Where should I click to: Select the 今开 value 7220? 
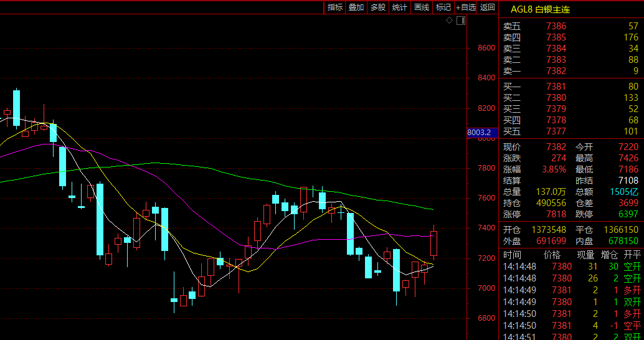628,147
